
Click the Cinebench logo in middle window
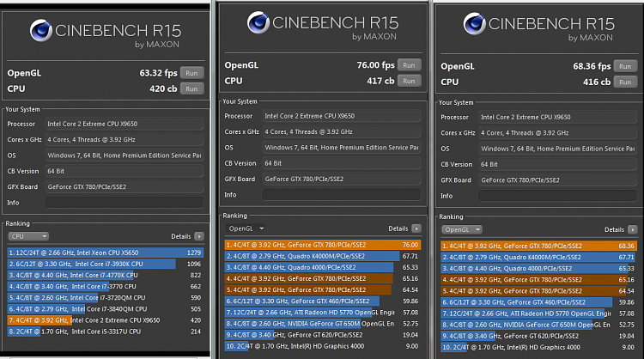click(258, 22)
